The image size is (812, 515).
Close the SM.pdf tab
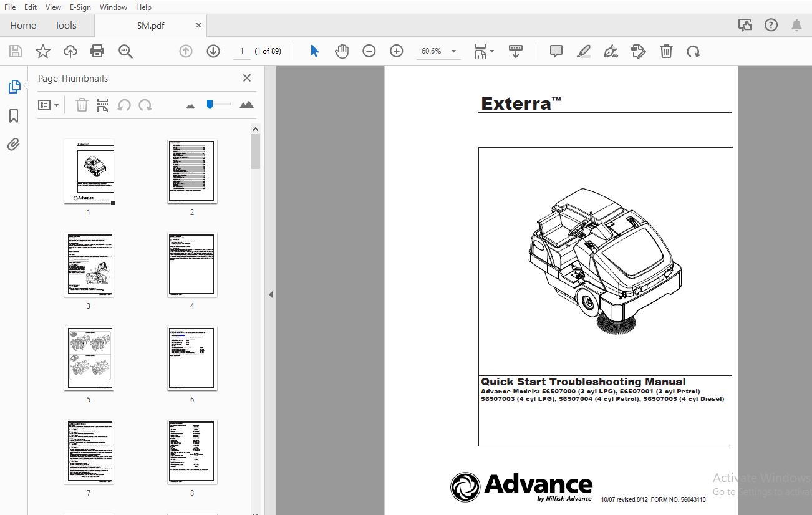point(198,26)
